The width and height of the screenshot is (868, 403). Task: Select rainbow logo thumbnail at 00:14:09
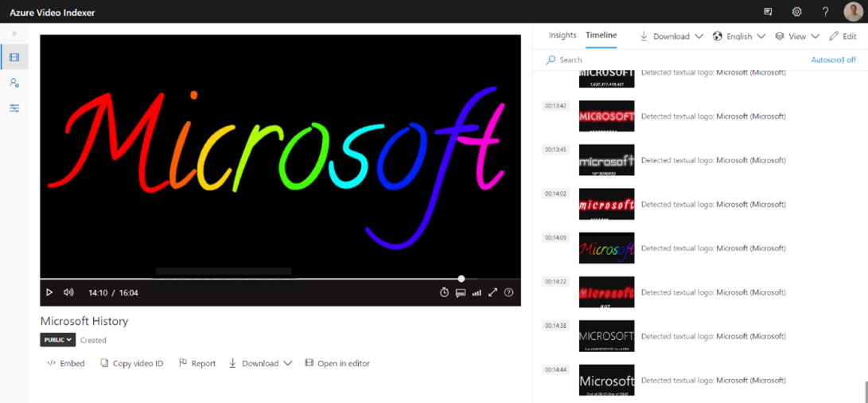click(607, 248)
